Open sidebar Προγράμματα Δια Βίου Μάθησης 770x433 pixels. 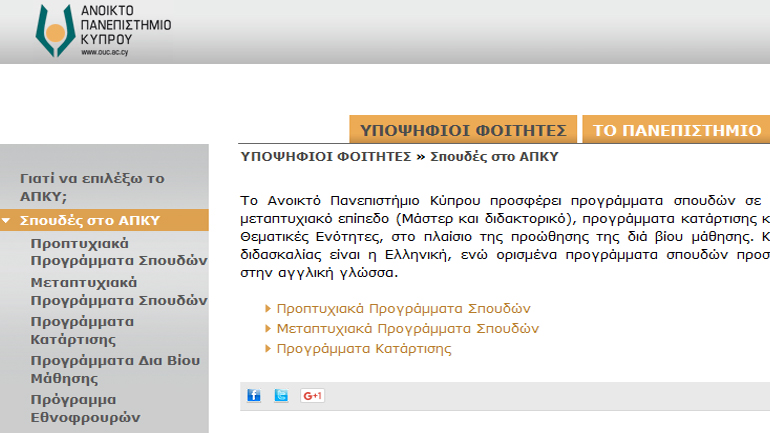point(115,369)
